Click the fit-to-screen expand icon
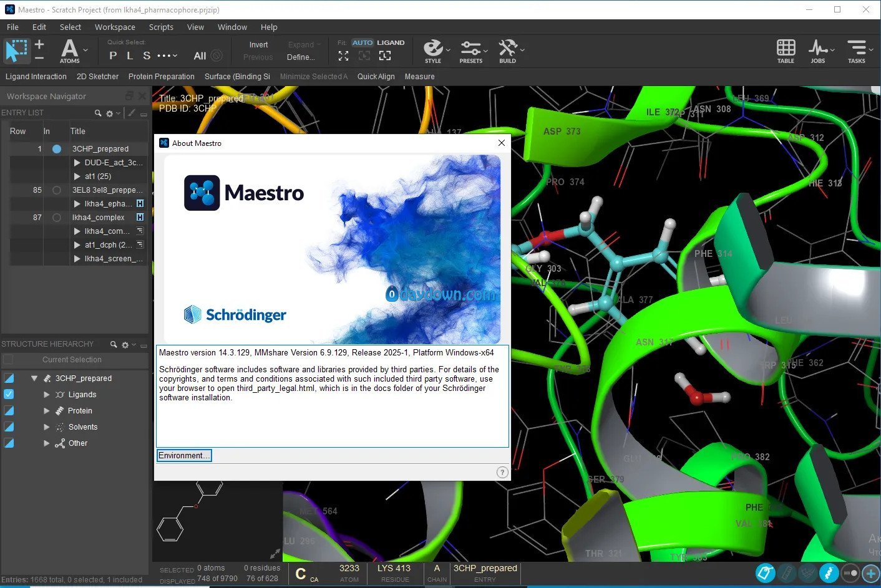Viewport: 881px width, 588px height. tap(343, 55)
